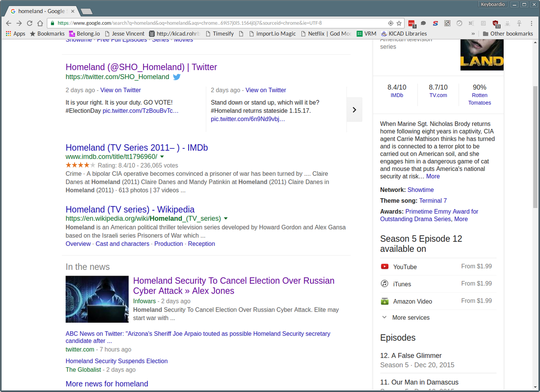Click the location target icon in address bar
This screenshot has width=540, height=392.
[x=391, y=23]
